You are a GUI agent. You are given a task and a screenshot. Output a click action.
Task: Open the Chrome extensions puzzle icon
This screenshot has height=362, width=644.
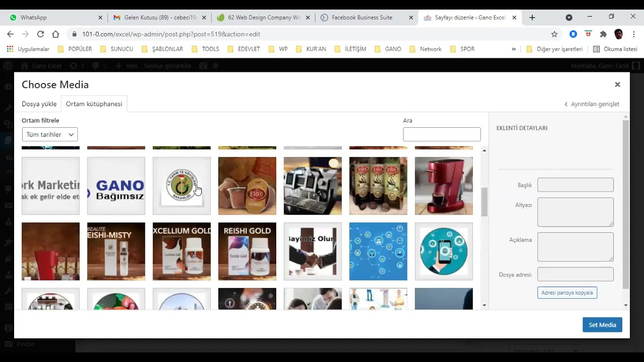pyautogui.click(x=603, y=34)
